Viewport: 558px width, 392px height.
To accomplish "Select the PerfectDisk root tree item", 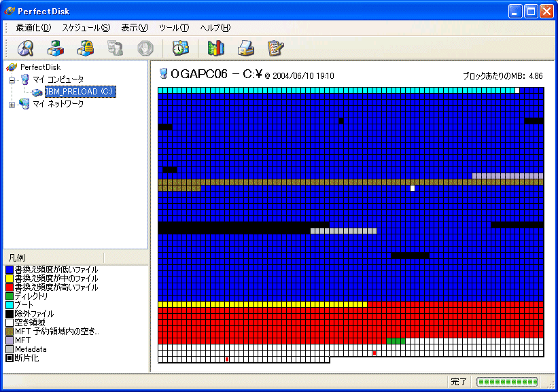I will click(40, 67).
